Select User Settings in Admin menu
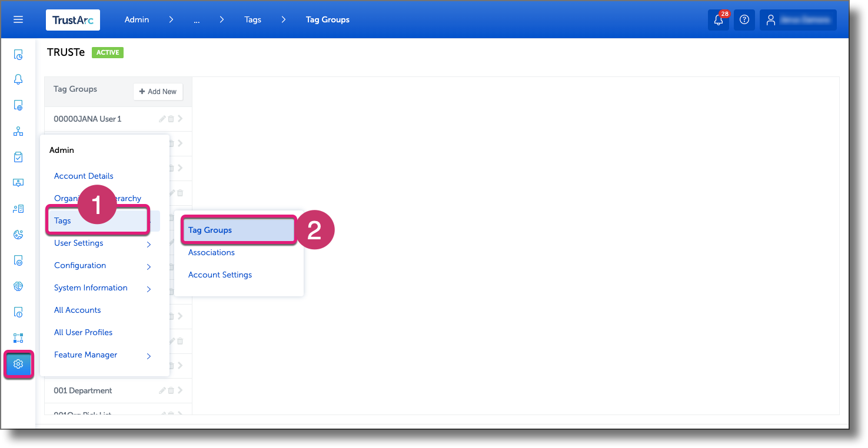868x448 pixels. tap(79, 243)
